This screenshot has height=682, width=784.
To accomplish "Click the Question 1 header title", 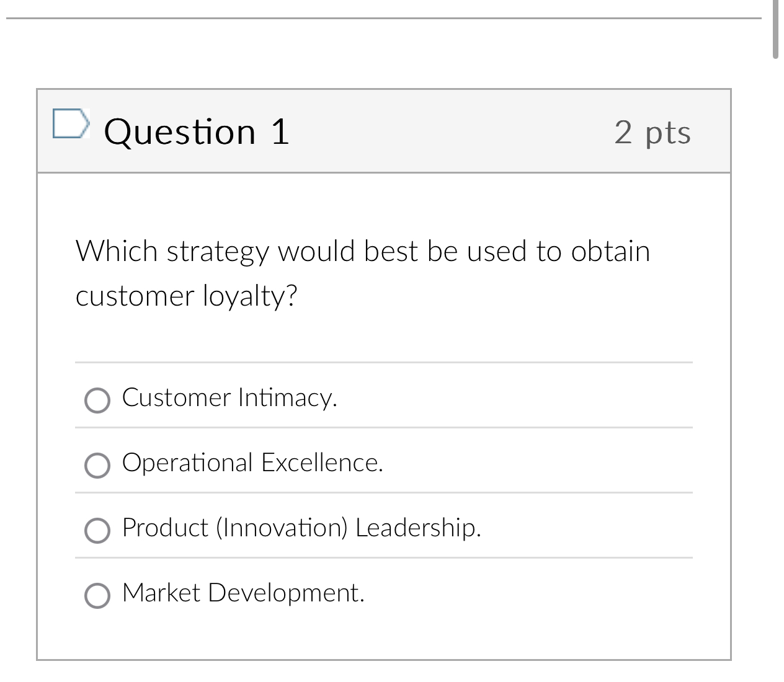I will coord(197,131).
